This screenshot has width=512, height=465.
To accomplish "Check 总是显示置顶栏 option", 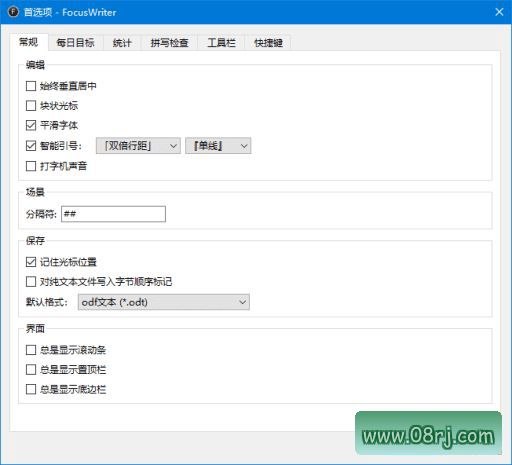I will pos(31,370).
